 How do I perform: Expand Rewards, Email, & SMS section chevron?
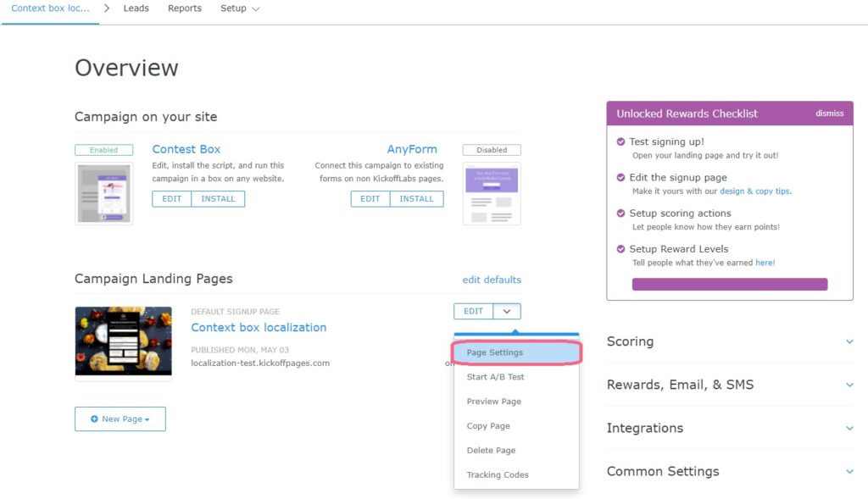tap(849, 385)
